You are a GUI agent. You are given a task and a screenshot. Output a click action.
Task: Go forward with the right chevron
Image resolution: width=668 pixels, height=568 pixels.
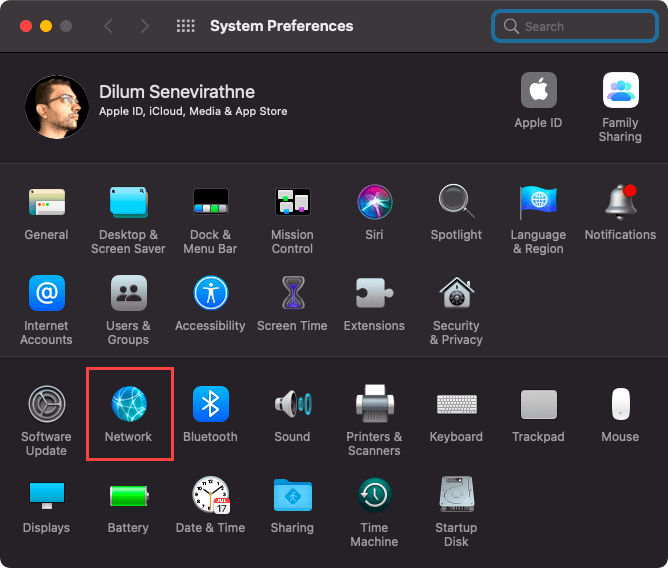pyautogui.click(x=145, y=26)
